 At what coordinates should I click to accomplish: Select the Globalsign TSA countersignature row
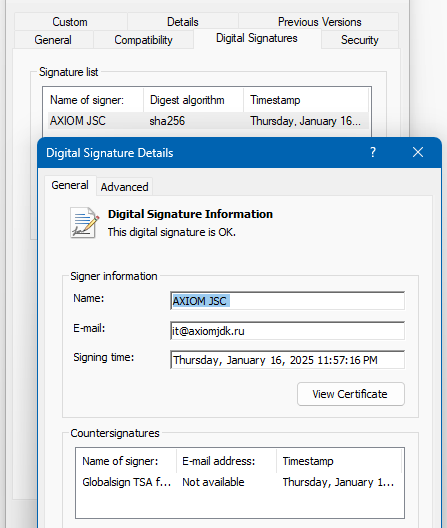[x=240, y=482]
